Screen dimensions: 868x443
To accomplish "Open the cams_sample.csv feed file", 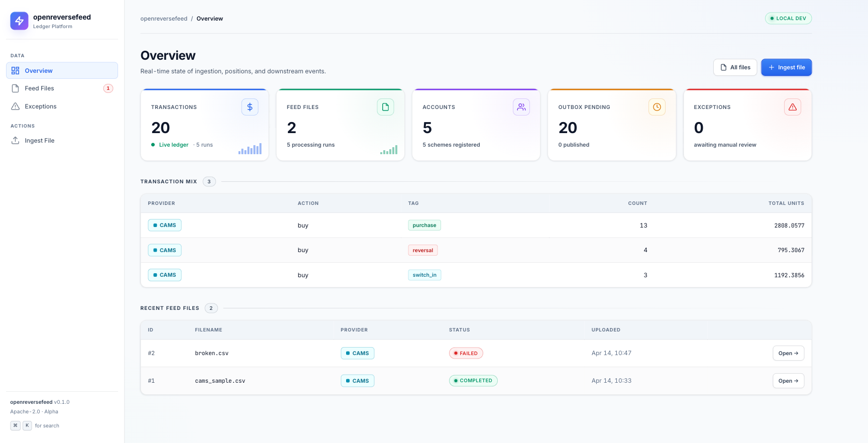I will coord(788,381).
